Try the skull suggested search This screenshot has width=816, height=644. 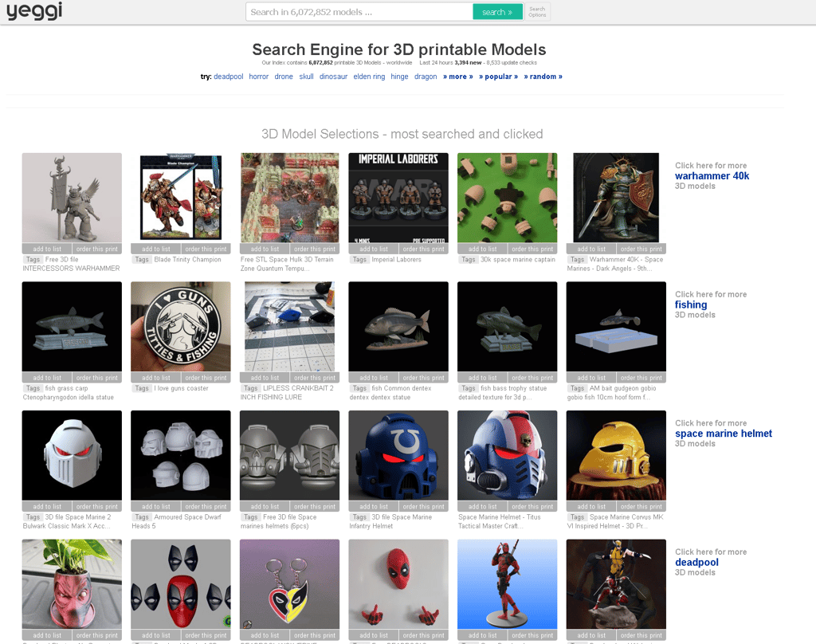click(x=306, y=77)
